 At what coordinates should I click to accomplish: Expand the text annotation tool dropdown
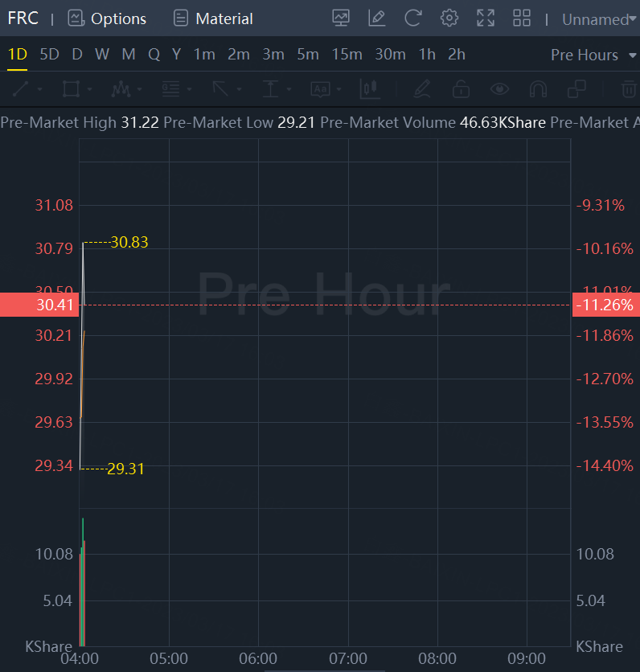tap(338, 88)
